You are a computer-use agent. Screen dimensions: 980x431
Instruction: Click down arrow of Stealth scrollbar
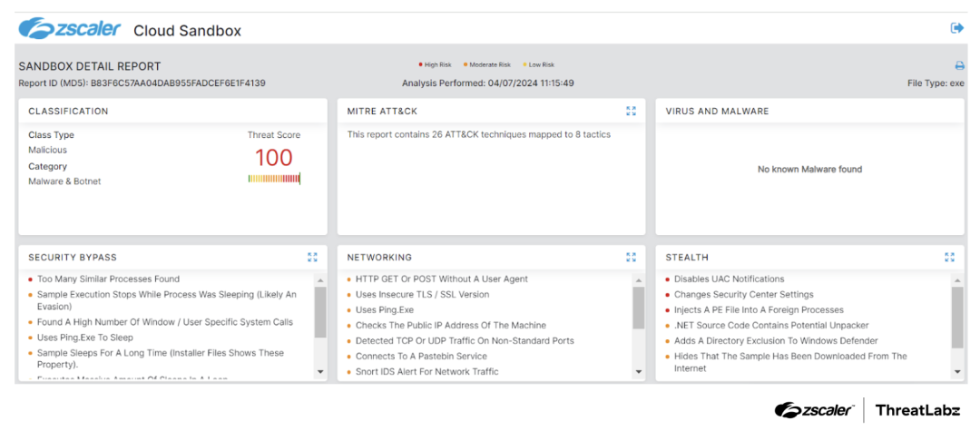957,372
